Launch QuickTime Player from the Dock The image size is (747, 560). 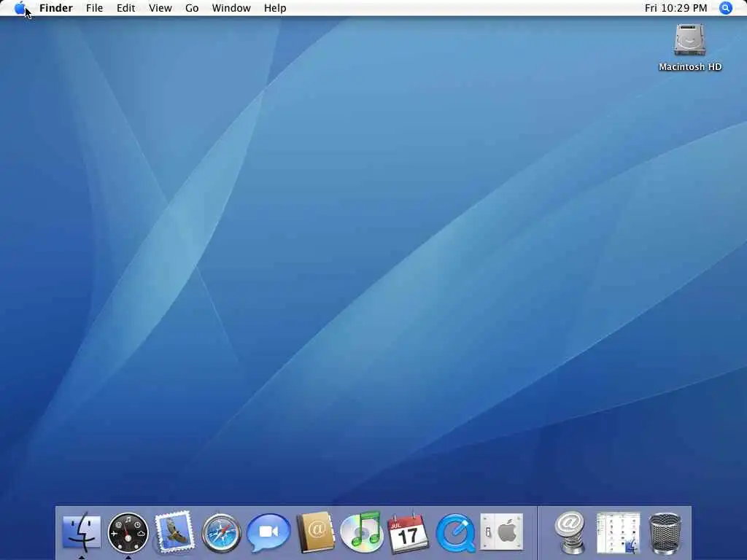(455, 533)
